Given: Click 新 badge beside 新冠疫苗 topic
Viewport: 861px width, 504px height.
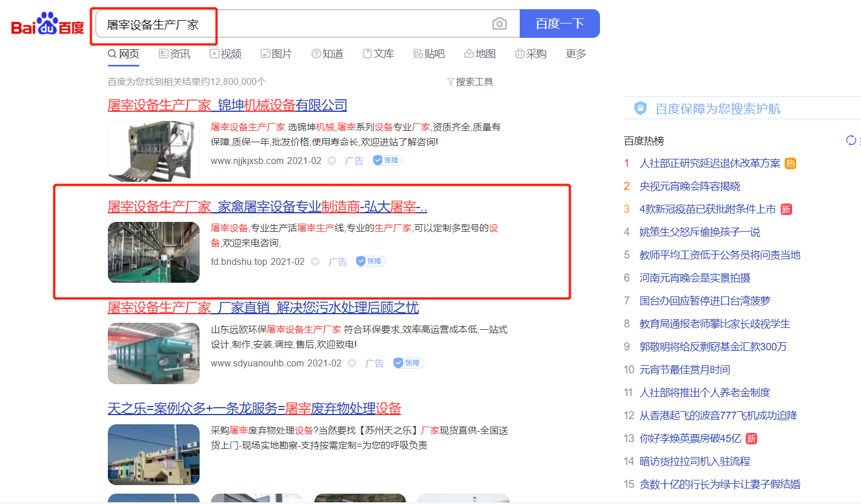Looking at the screenshot, I should [786, 209].
